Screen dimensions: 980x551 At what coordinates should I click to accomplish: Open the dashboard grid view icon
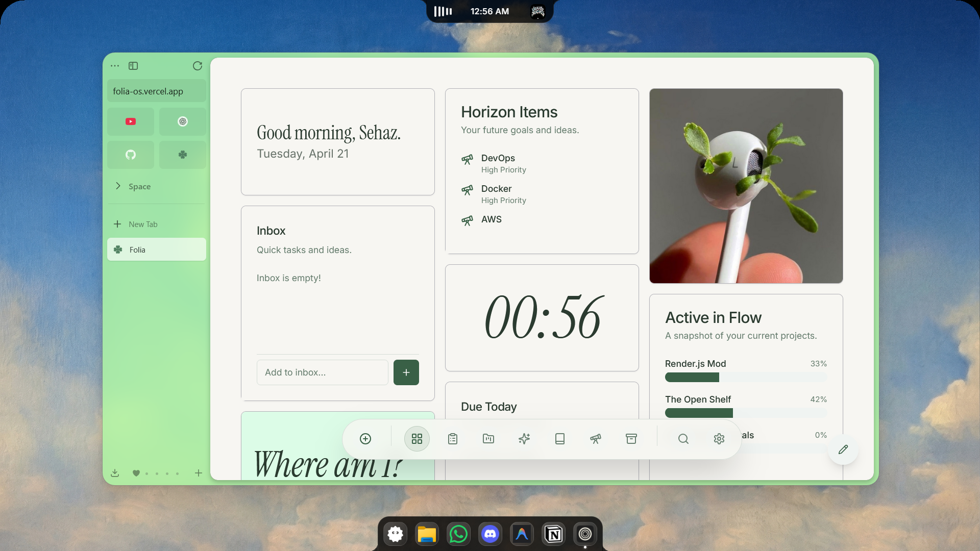pyautogui.click(x=417, y=439)
